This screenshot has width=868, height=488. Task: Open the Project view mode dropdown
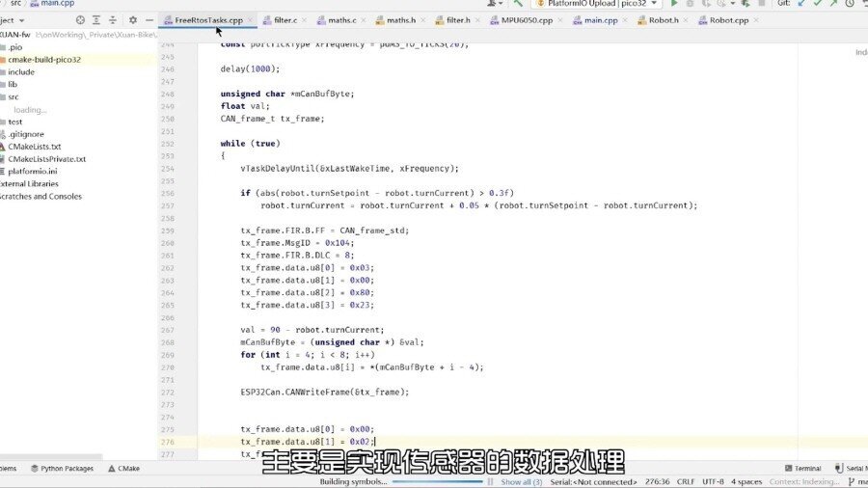(x=21, y=20)
